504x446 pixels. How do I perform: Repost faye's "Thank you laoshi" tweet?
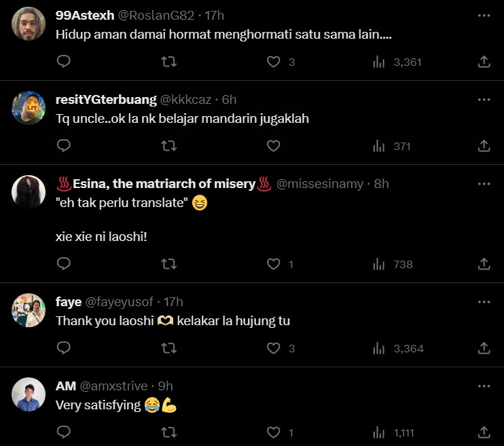point(168,348)
